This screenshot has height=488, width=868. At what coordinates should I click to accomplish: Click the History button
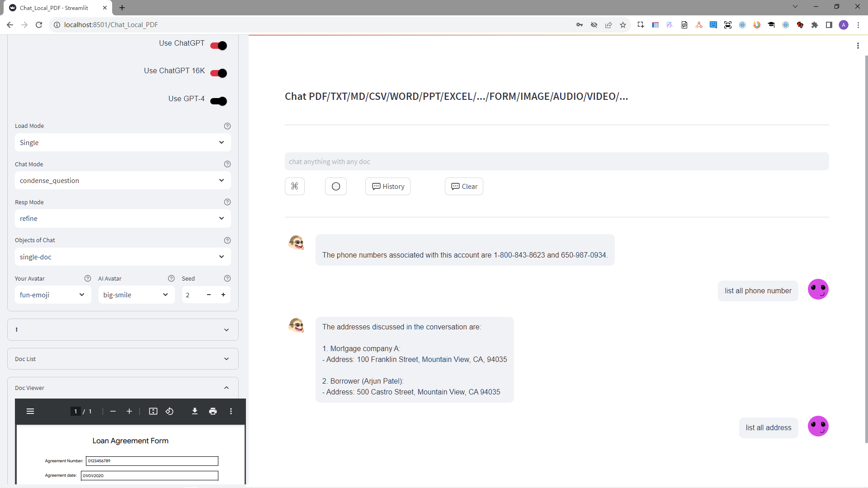387,186
